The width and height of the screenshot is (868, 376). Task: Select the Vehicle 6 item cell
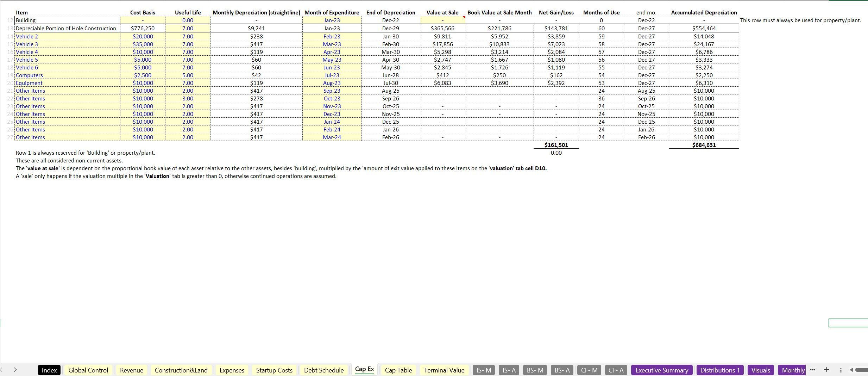coord(67,67)
